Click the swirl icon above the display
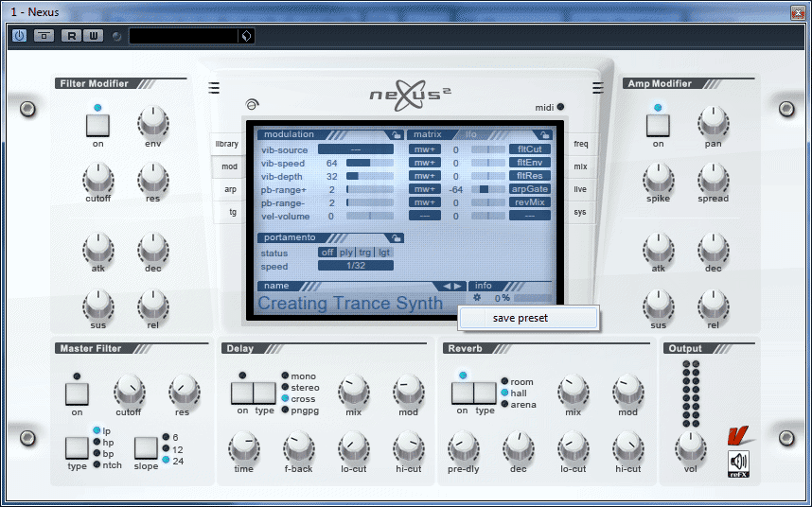812x507 pixels. (x=252, y=104)
